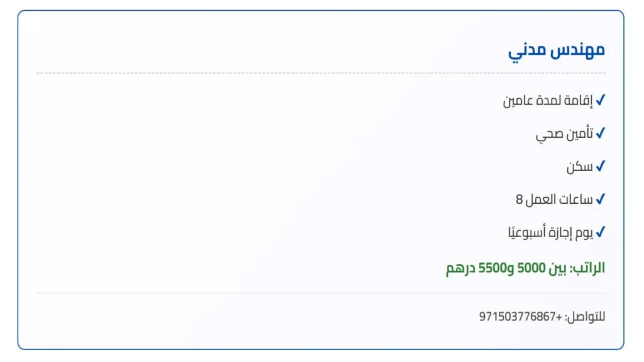The width and height of the screenshot is (644, 362).
Task: Click the إقامة لمدة عامين benefit text
Action: pyautogui.click(x=548, y=101)
